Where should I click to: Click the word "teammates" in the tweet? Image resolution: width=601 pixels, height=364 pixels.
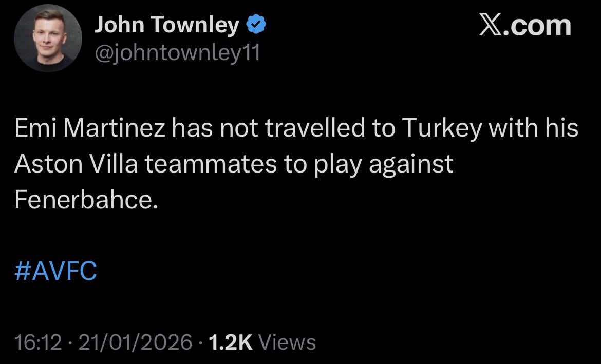pos(210,164)
